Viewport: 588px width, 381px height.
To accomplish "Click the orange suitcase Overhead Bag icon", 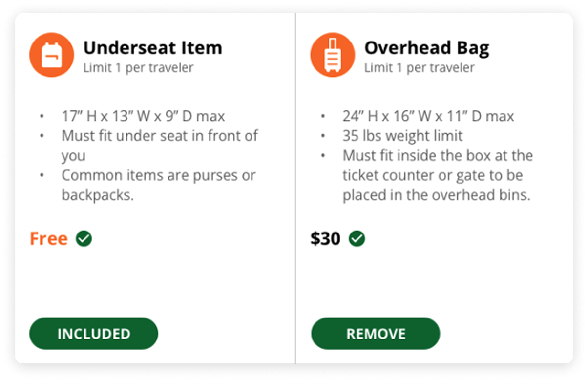I will click(x=333, y=55).
